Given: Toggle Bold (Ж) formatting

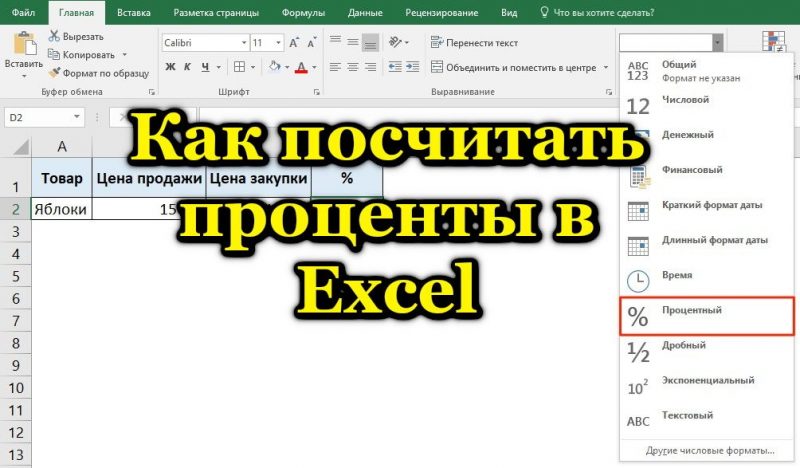Looking at the screenshot, I should coord(171,67).
